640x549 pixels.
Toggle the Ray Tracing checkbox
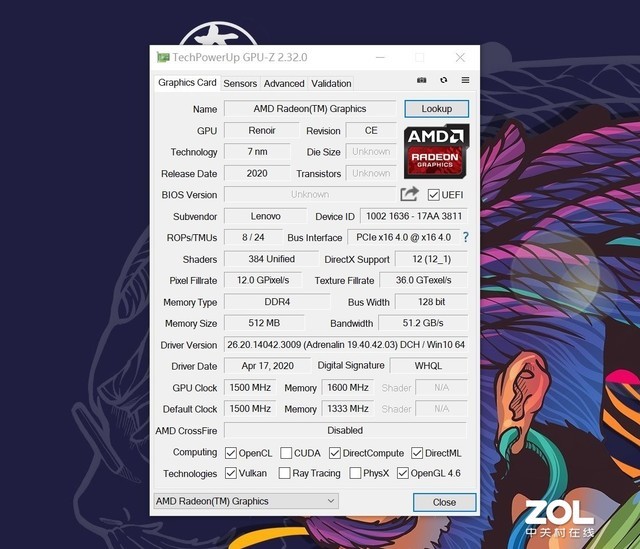click(284, 473)
